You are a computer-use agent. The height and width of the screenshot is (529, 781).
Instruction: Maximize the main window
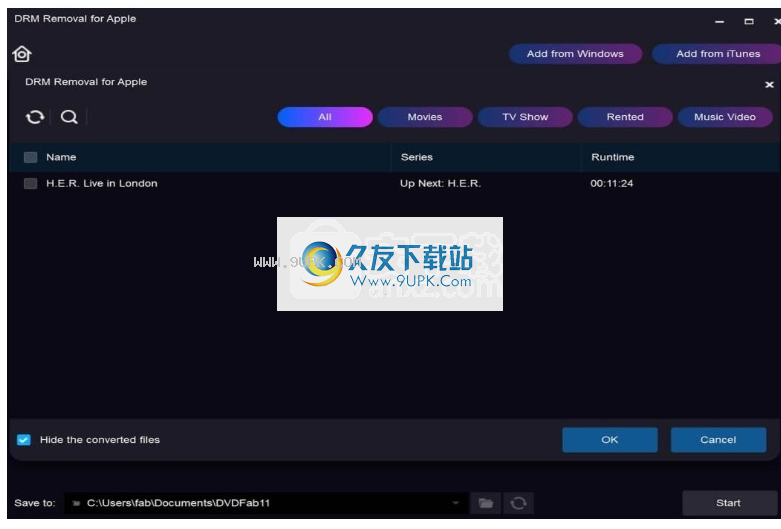point(749,21)
